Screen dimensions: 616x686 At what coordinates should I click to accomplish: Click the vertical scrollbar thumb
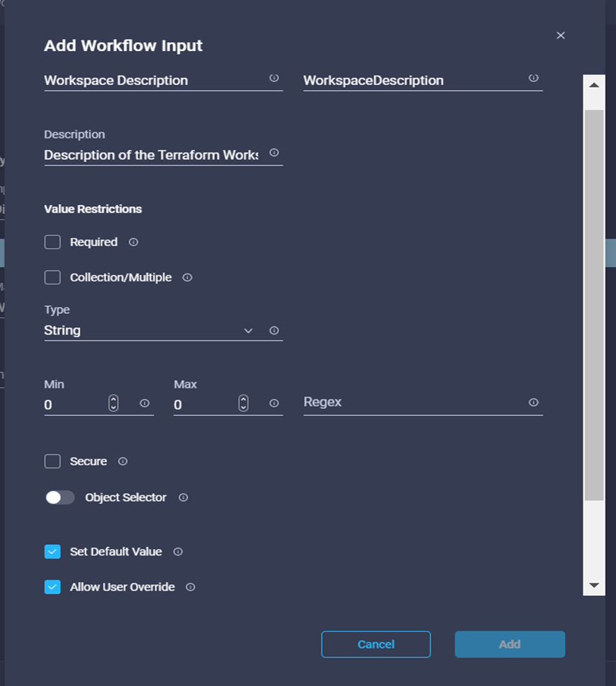click(594, 305)
